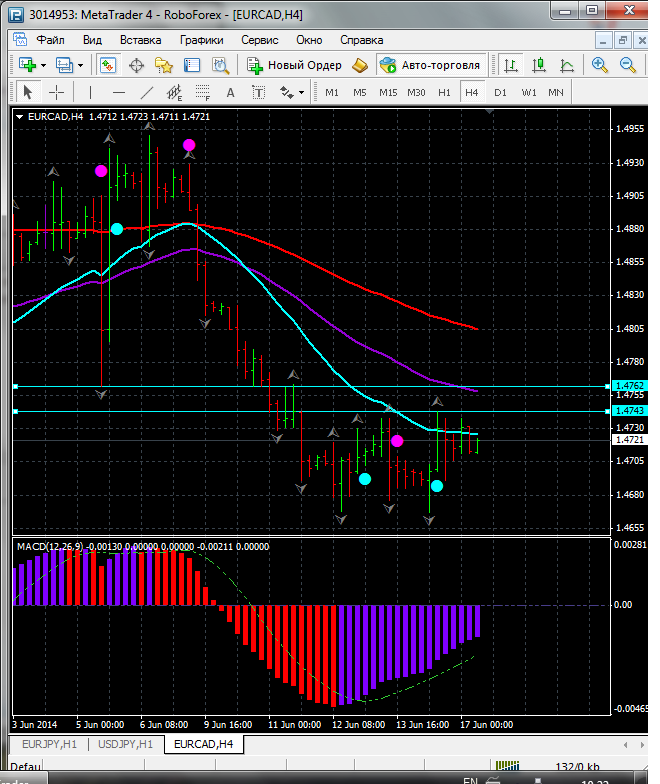The height and width of the screenshot is (784, 660).
Task: Enable the D1 timeframe
Action: point(500,92)
